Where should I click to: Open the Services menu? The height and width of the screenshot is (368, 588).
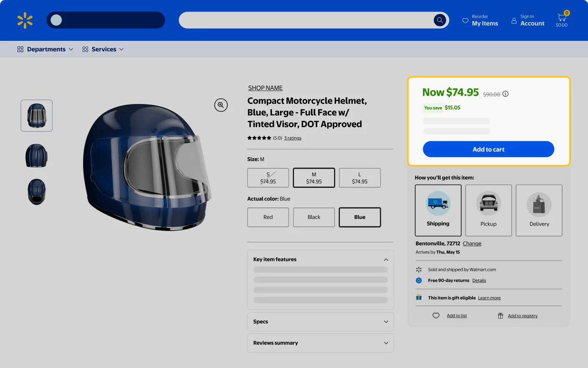(x=103, y=49)
